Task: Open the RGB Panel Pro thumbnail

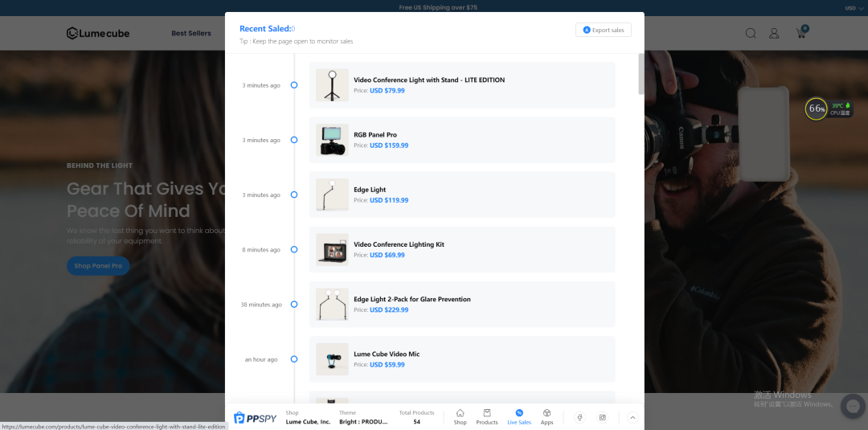Action: [332, 140]
